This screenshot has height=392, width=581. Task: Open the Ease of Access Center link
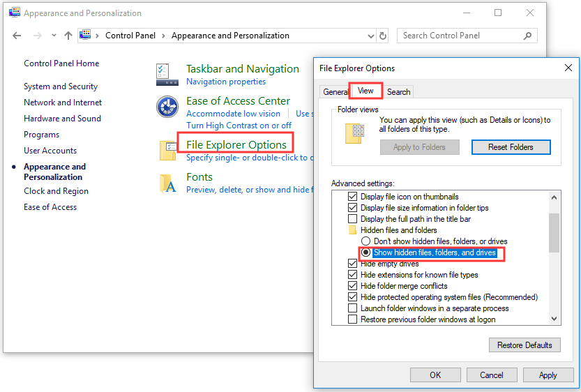(239, 100)
